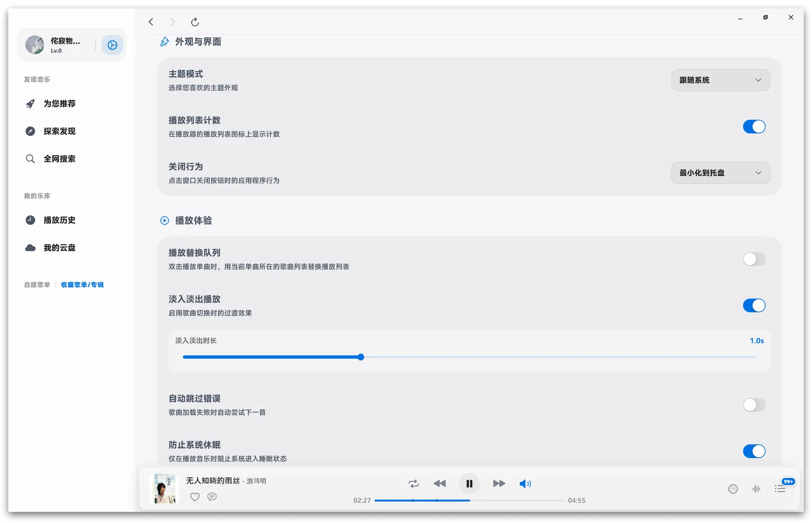Open the 收藏歌单/专辑 link
812x523 pixels.
click(x=82, y=284)
